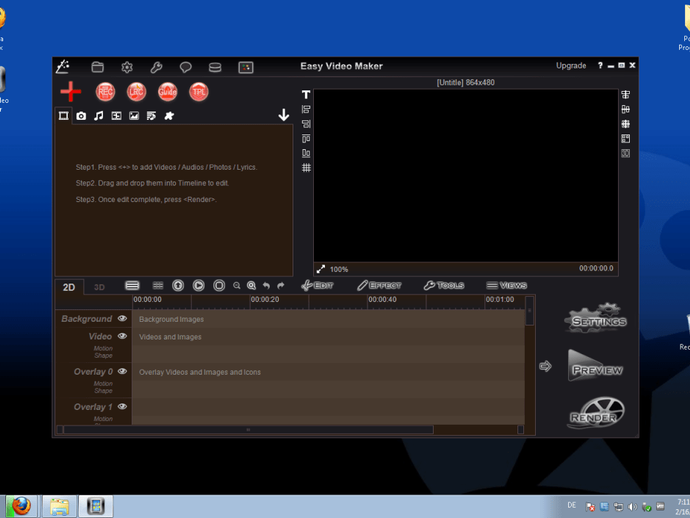
Task: Redo the action arrow
Action: pos(281,286)
